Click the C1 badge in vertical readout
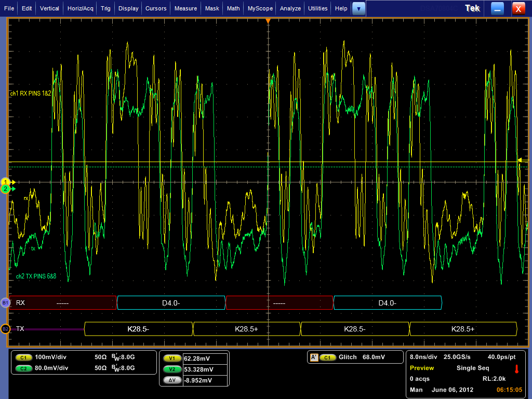Screen dimensions: 532x399 (23, 358)
